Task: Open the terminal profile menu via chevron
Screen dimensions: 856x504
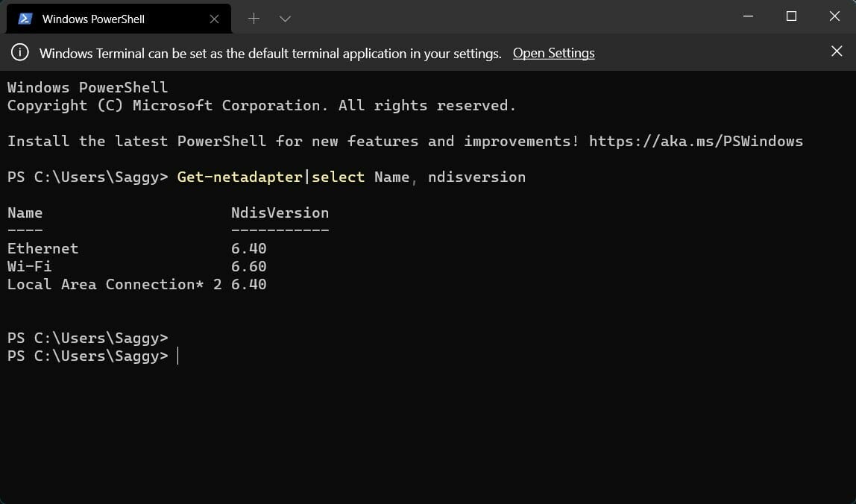Action: point(285,18)
